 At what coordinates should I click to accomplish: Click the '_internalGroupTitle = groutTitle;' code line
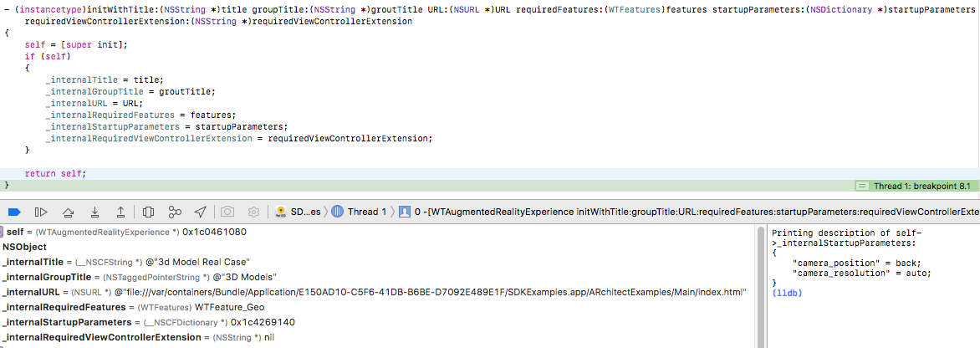130,91
